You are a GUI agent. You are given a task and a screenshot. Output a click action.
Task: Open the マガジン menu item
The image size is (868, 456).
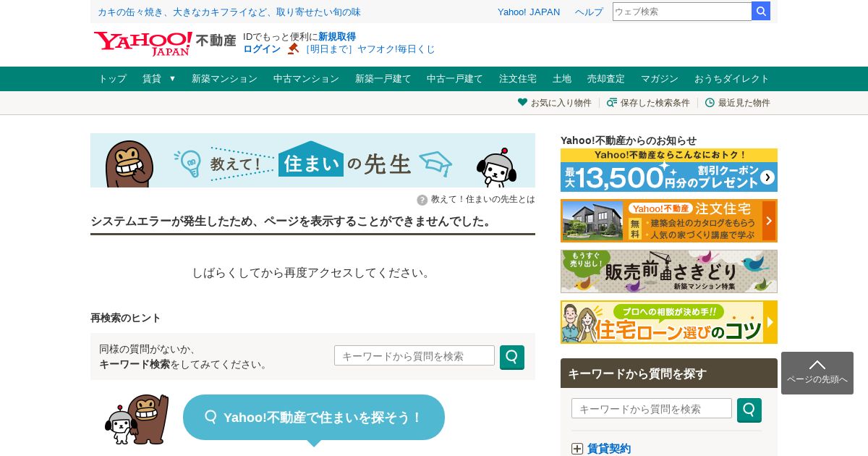660,79
